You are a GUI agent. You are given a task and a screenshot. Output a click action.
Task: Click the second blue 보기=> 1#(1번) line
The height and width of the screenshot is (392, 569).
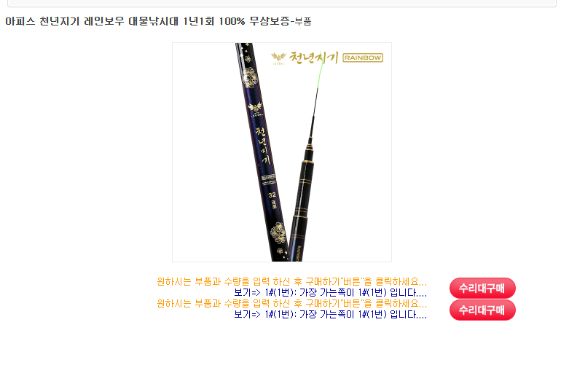[x=330, y=314]
